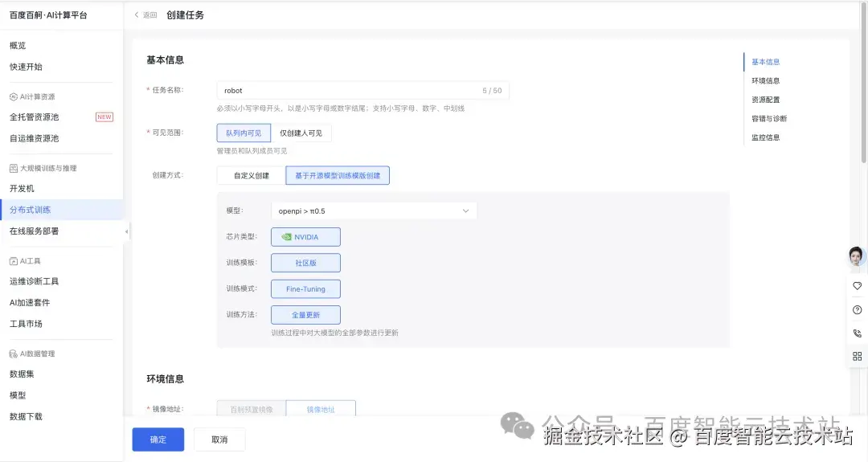
Task: Click the 训练过程中对大模型的全部参数进行更新 hint
Action: 335,333
